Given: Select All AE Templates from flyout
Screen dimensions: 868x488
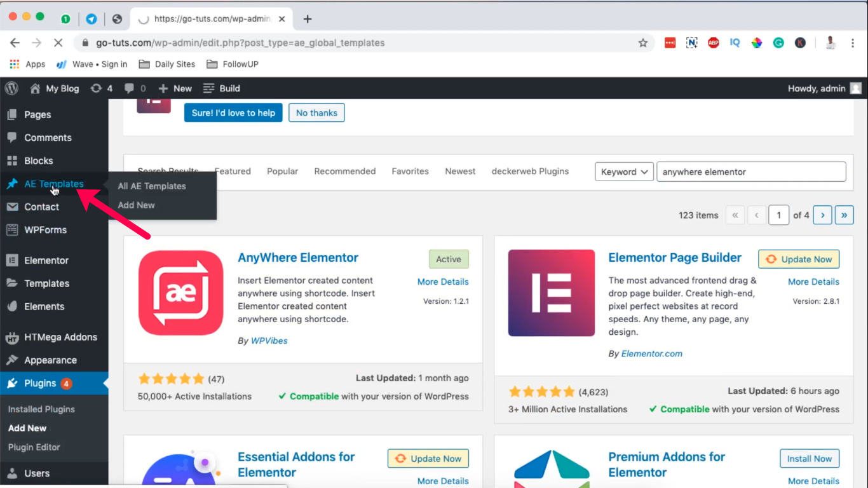Looking at the screenshot, I should (x=152, y=186).
